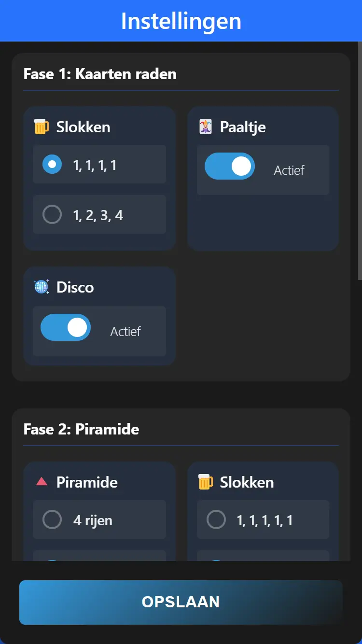Disable the Paaltje toggle switch
This screenshot has height=644, width=362.
(230, 166)
